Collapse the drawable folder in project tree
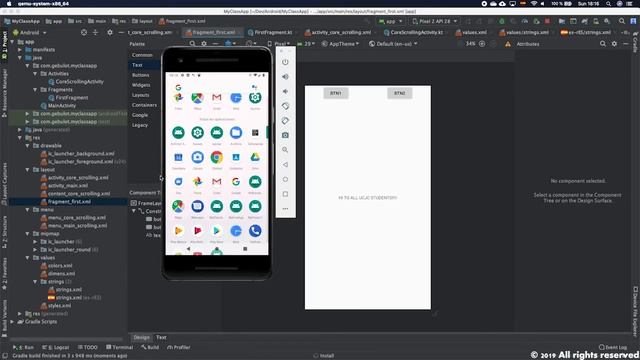The image size is (640, 360). (x=27, y=146)
